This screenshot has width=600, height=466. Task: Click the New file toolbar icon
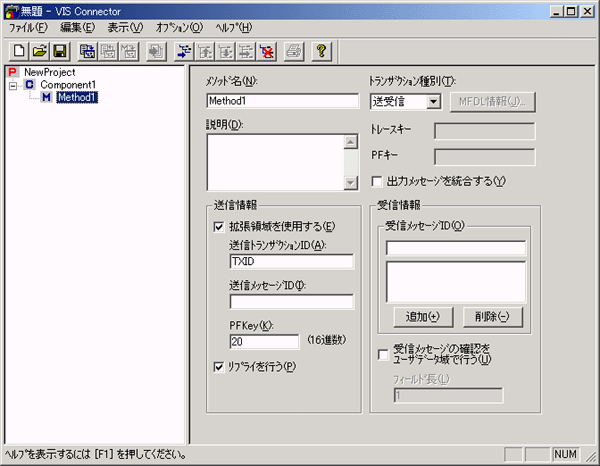pos(19,51)
